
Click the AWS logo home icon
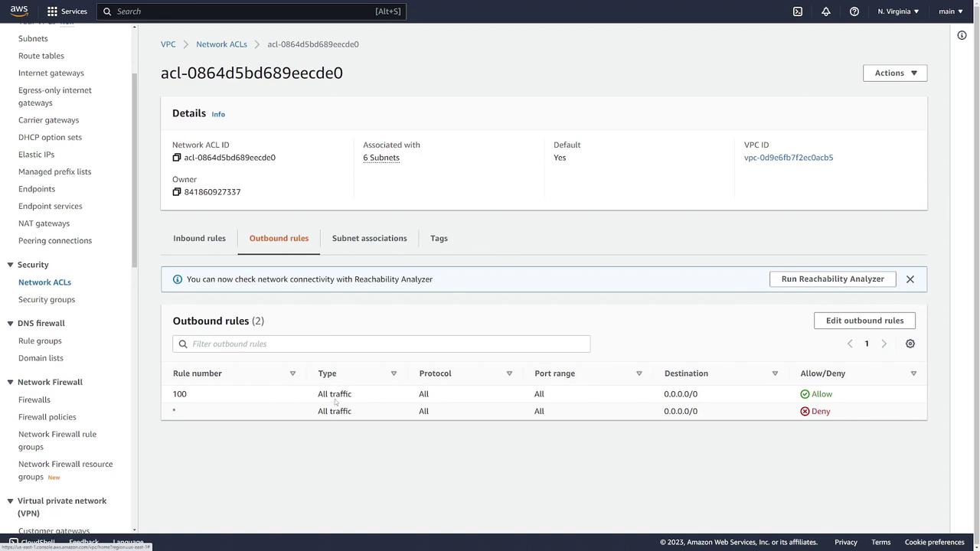19,11
